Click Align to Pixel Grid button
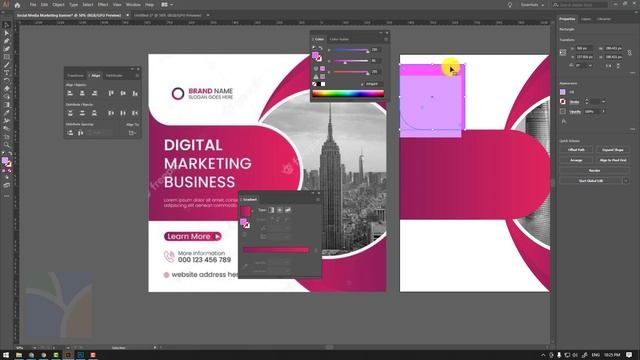This screenshot has width=640, height=360. (x=613, y=160)
